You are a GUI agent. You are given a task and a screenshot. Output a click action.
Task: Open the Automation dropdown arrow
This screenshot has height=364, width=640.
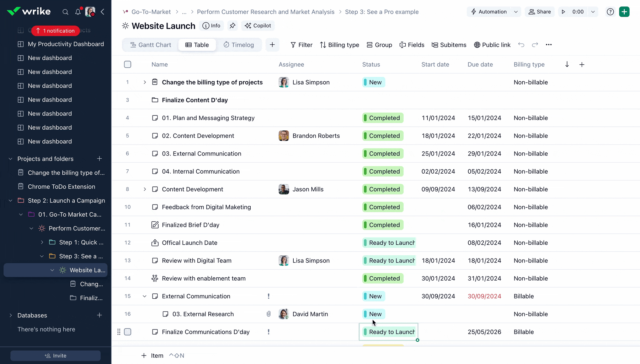click(516, 12)
